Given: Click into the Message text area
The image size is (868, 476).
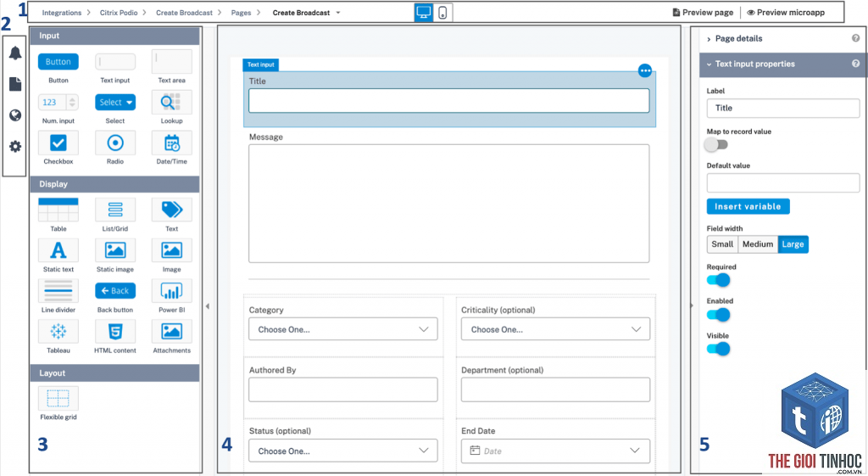Looking at the screenshot, I should click(x=449, y=204).
